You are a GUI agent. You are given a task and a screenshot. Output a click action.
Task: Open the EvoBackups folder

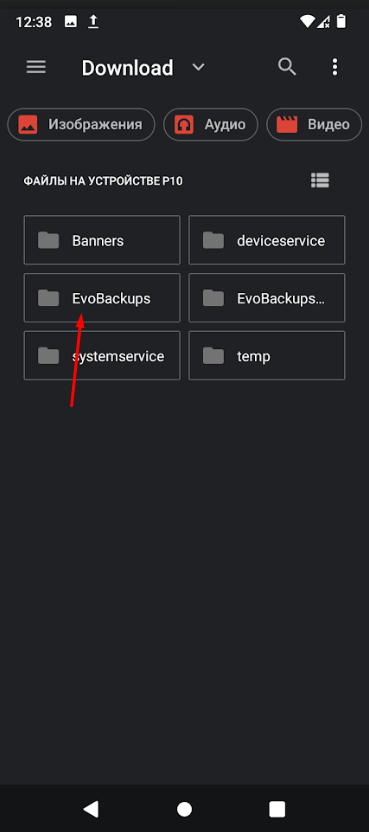pyautogui.click(x=102, y=298)
